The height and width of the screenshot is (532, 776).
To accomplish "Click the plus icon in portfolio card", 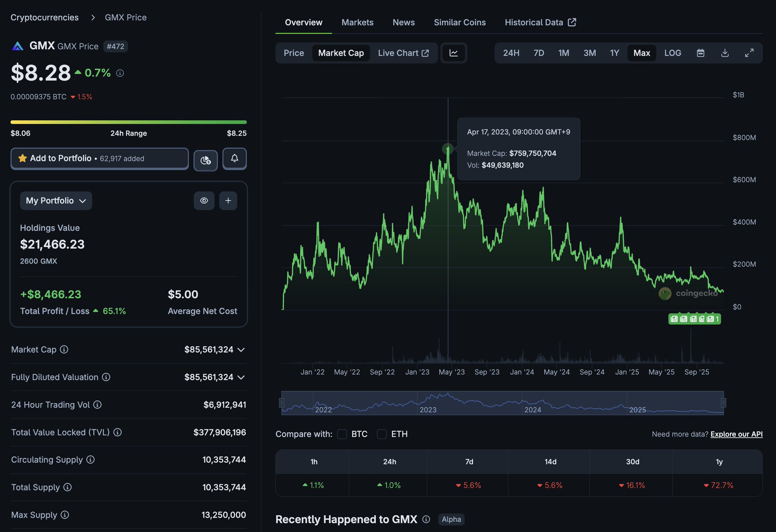I will 228,201.
